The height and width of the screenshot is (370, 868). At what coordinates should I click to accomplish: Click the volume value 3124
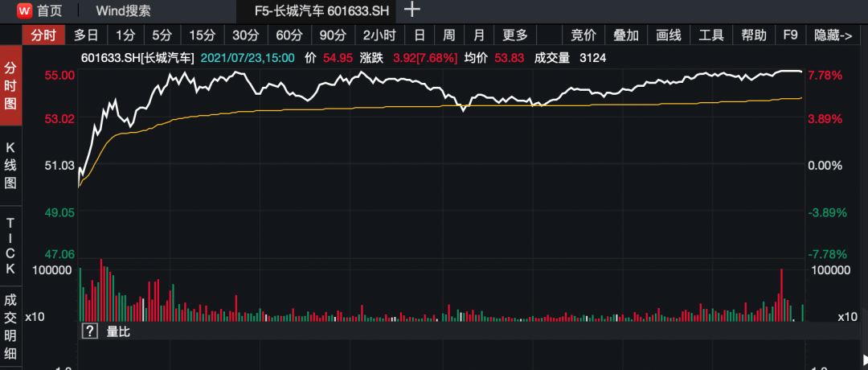(592, 58)
